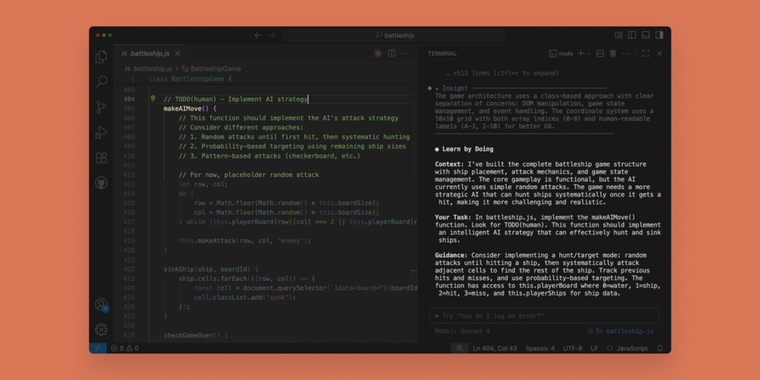Image resolution: width=760 pixels, height=380 pixels.
Task: Split the editor to the right
Action: (392, 53)
